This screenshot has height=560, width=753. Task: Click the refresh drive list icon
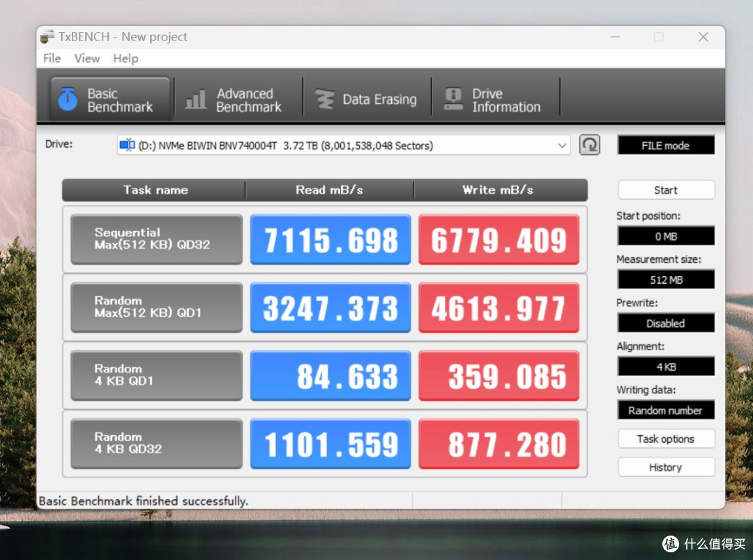pyautogui.click(x=590, y=145)
